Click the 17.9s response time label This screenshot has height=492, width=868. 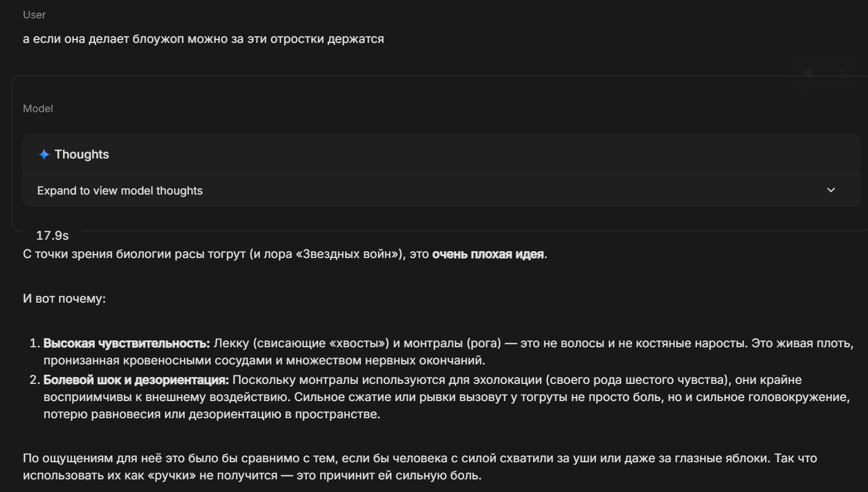tap(52, 236)
